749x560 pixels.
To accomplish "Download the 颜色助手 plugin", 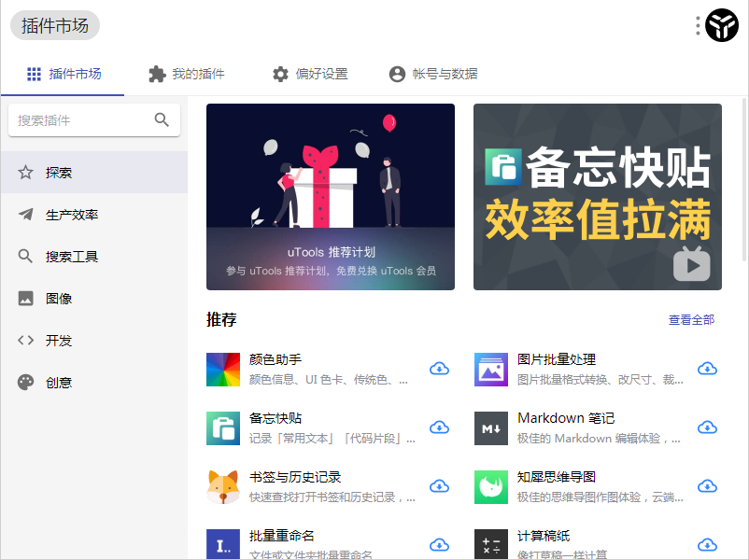I will (439, 369).
